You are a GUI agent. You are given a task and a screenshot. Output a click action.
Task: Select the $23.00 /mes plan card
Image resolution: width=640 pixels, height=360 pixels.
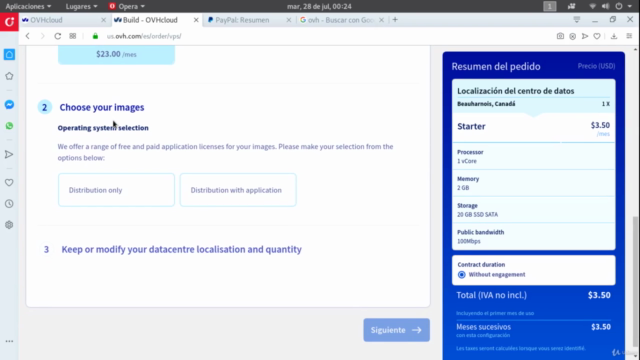[116, 54]
